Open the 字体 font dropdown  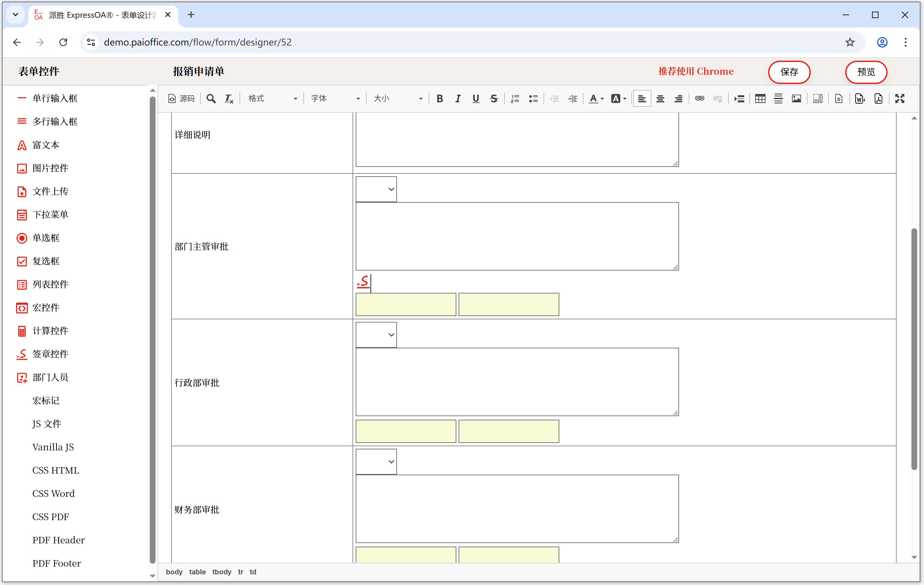(335, 99)
